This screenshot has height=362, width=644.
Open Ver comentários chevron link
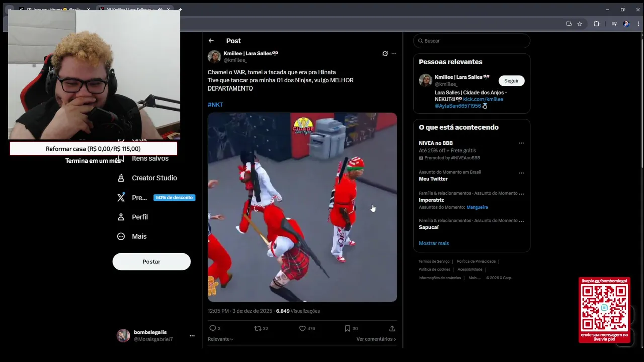[x=376, y=339]
